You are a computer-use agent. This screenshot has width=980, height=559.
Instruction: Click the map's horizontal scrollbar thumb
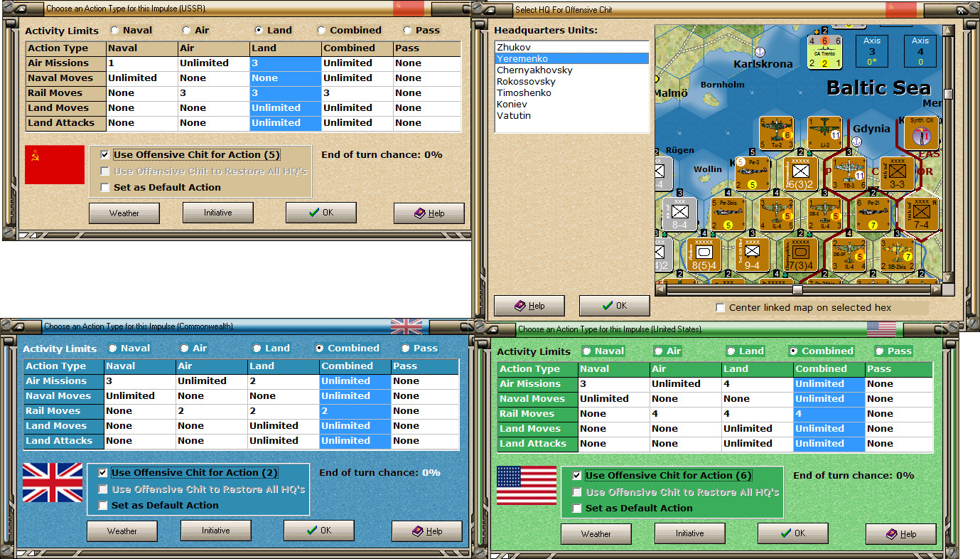pos(797,289)
